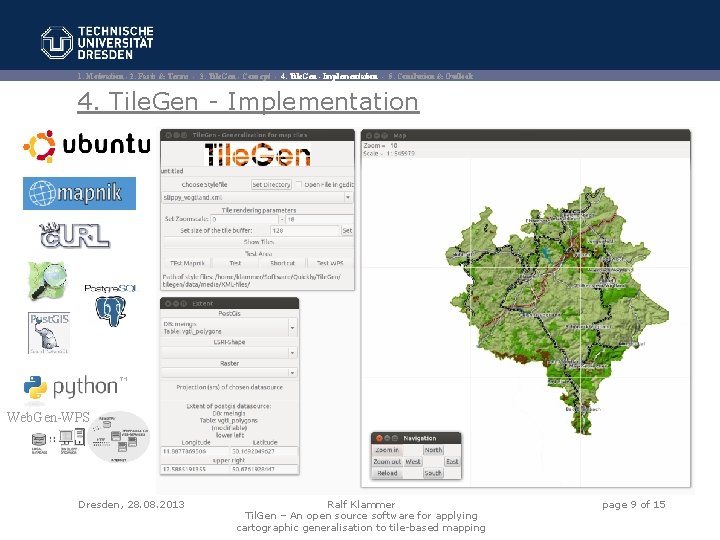Image resolution: width=720 pixels, height=540 pixels.
Task: Go to '5. Conclusion & Outlook' section
Action: click(x=431, y=76)
